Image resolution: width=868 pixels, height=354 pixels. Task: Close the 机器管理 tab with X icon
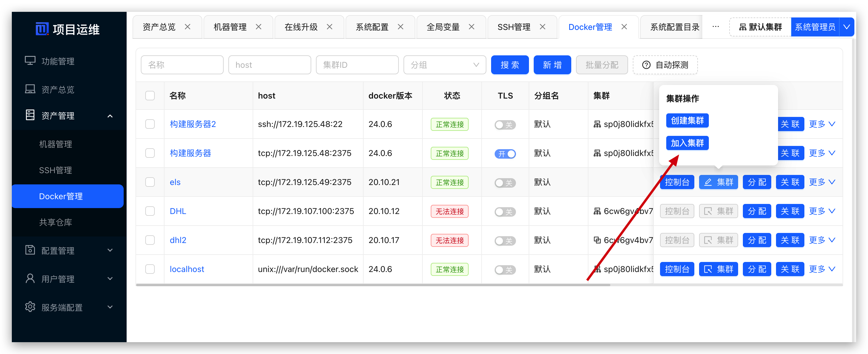point(259,27)
